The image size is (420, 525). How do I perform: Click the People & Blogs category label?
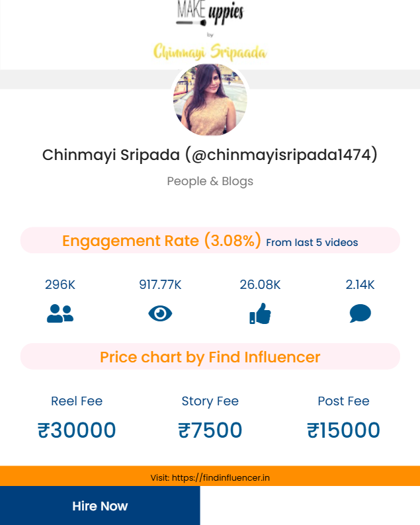tap(210, 181)
